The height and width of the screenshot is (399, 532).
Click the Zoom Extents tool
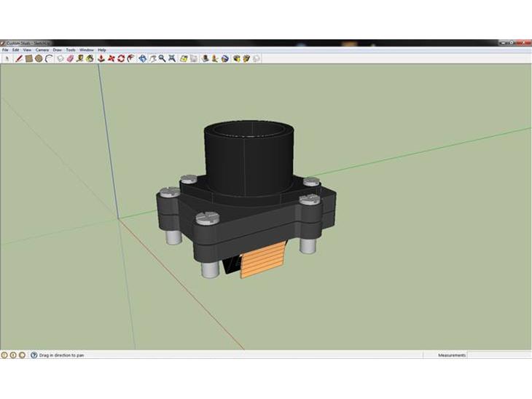point(171,58)
